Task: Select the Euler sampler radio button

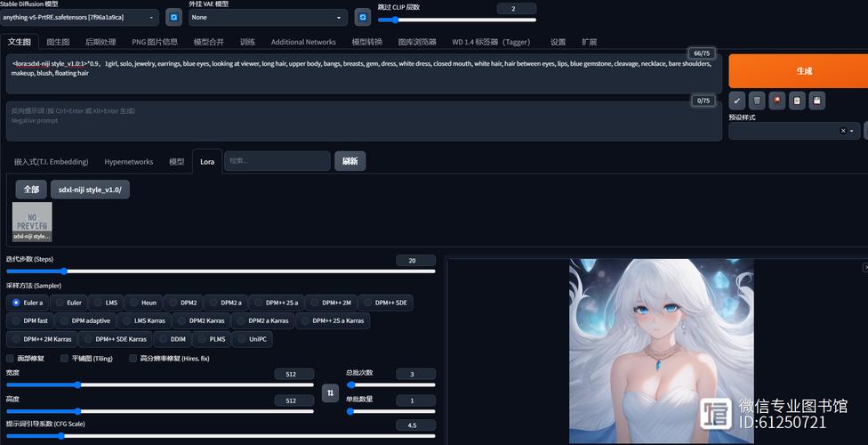Action: coord(68,303)
